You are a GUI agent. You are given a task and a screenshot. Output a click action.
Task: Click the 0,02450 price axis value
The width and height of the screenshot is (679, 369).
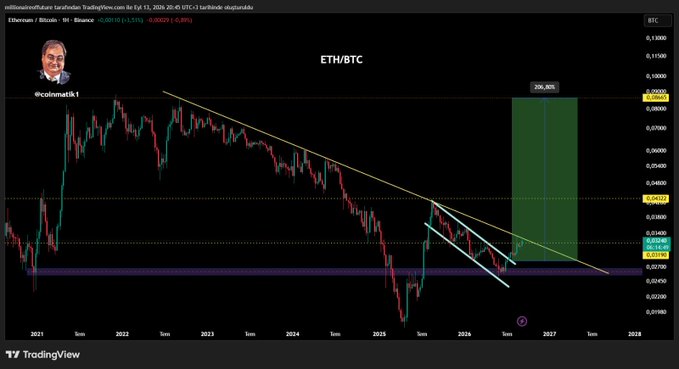coord(656,281)
